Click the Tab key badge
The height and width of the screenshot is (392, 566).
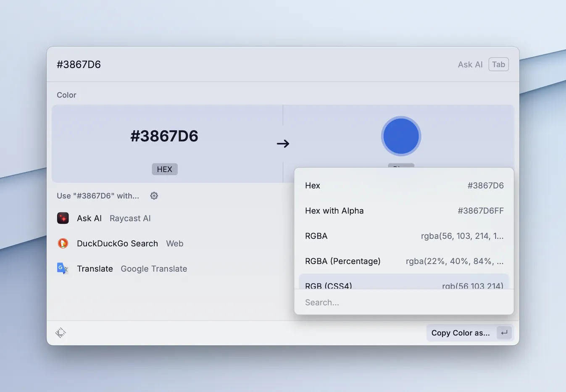click(498, 64)
